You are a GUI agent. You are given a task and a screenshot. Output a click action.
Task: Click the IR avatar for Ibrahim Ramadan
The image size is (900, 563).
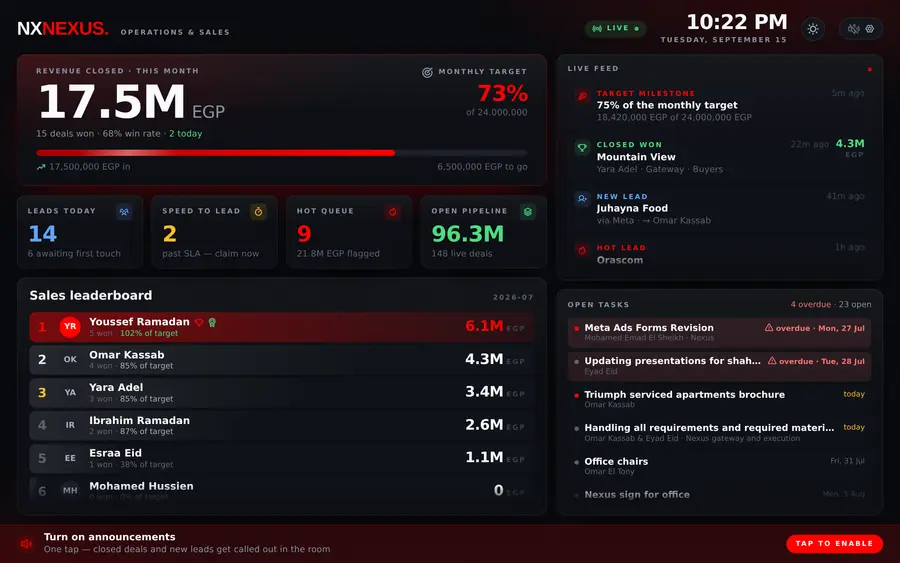pos(70,425)
